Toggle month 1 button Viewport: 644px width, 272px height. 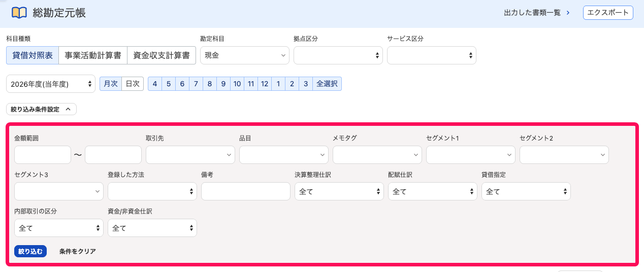tap(278, 84)
